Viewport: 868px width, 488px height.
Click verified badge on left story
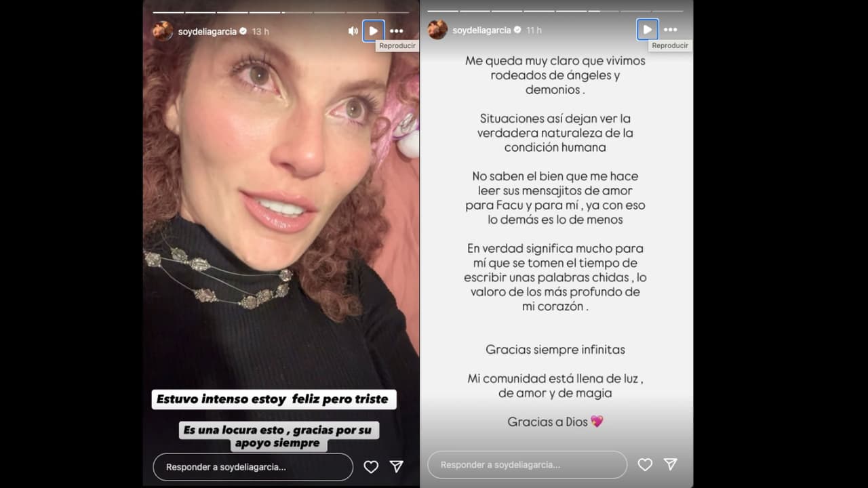click(x=243, y=31)
